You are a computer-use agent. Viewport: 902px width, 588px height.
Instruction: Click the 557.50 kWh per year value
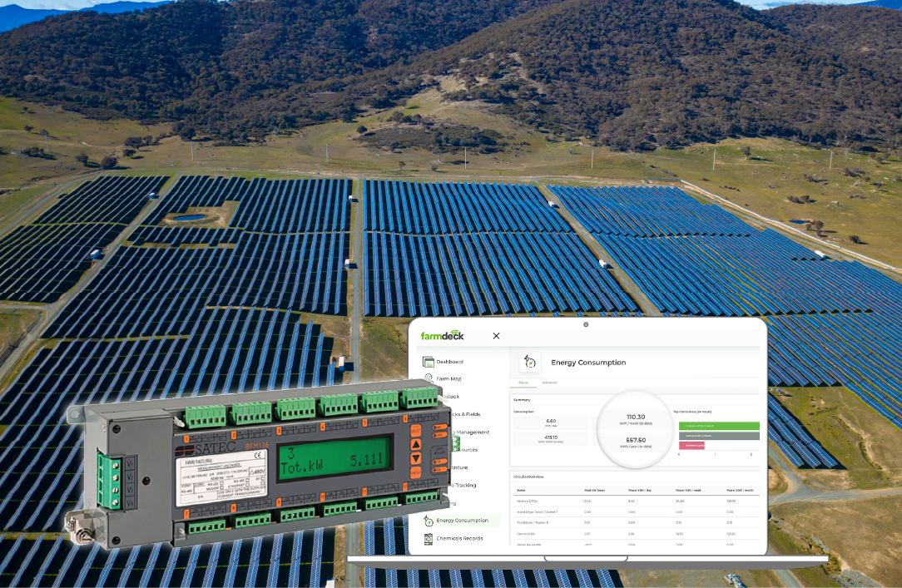point(636,441)
